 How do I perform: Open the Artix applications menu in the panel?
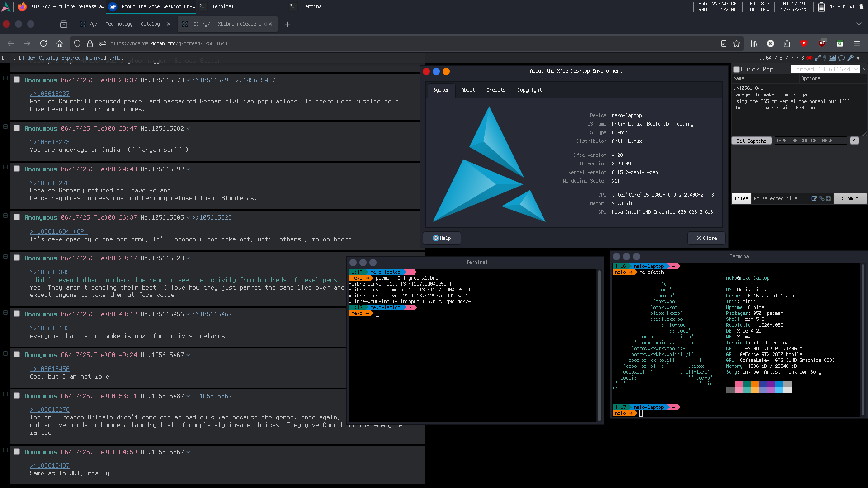point(6,6)
